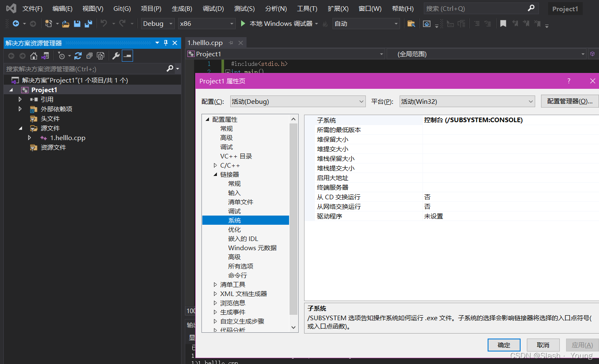The width and height of the screenshot is (599, 364).
Task: Toggle the Preview Selected Items icon
Action: tap(128, 56)
